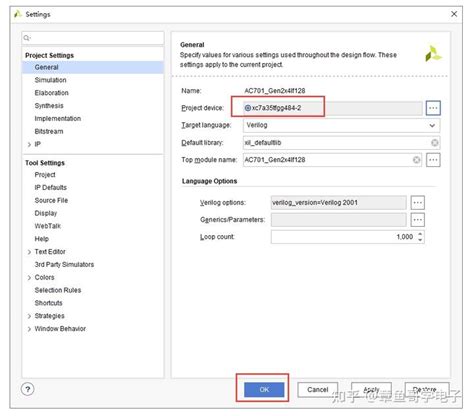Click the Cancel button
Viewport: 474px width, 416px height.
pyautogui.click(x=318, y=389)
